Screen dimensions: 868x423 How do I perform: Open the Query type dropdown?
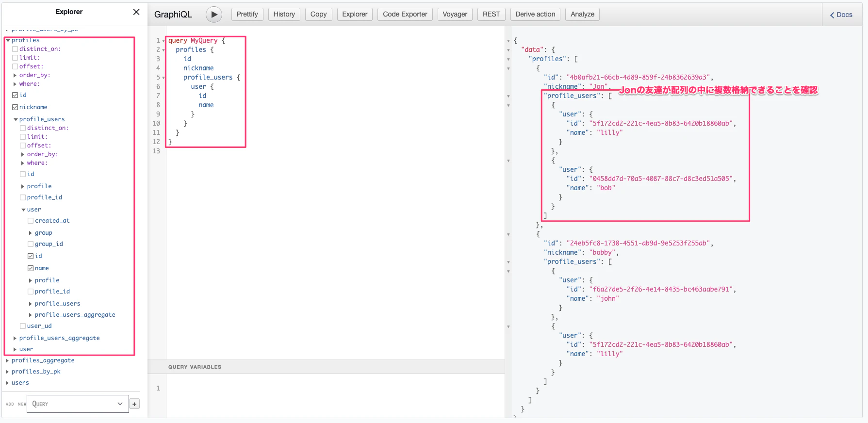click(x=78, y=404)
